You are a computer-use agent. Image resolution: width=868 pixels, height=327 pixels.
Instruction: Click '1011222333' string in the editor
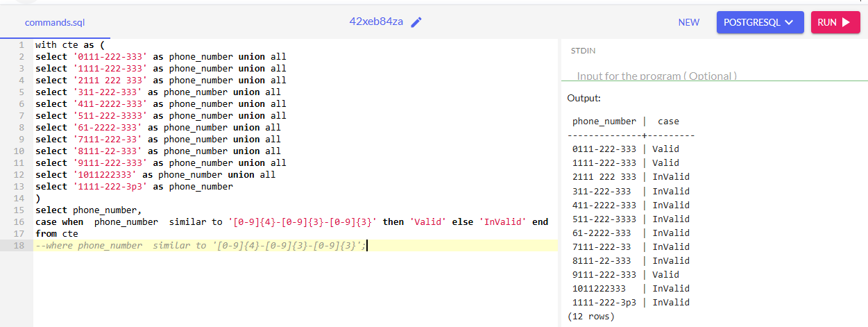pyautogui.click(x=105, y=174)
